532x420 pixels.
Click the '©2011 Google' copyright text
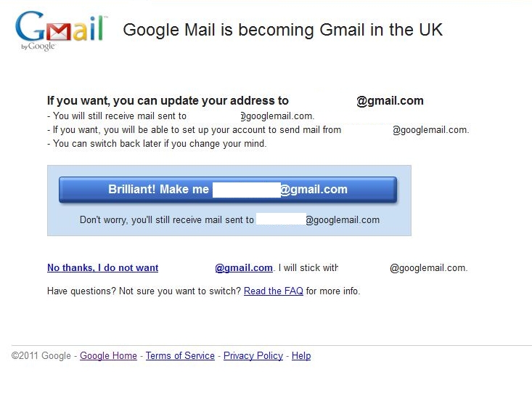click(41, 355)
